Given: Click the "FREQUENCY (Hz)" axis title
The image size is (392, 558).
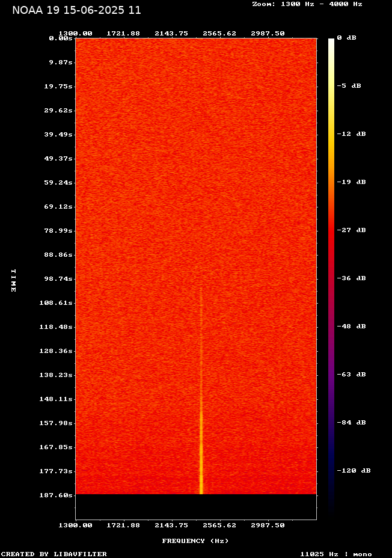Looking at the screenshot, I should pyautogui.click(x=195, y=541).
